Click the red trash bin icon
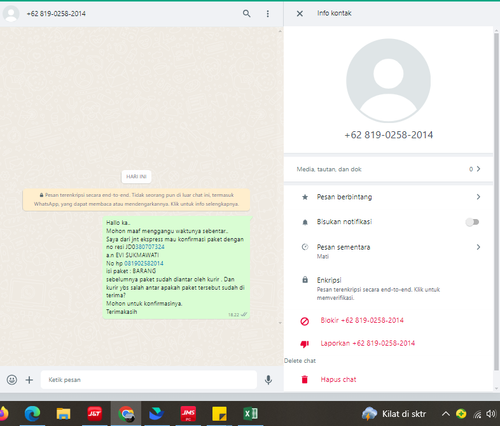Viewport: 500px width, 426px height. (x=305, y=379)
